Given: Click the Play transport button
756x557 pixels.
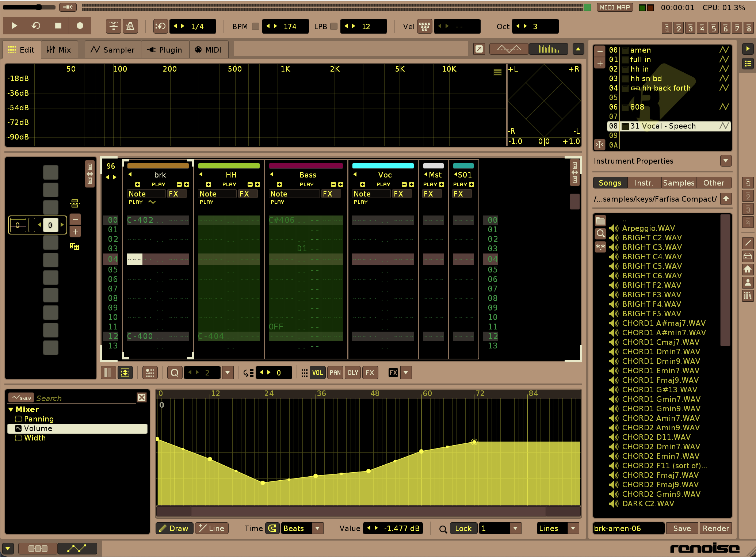Looking at the screenshot, I should 14,26.
